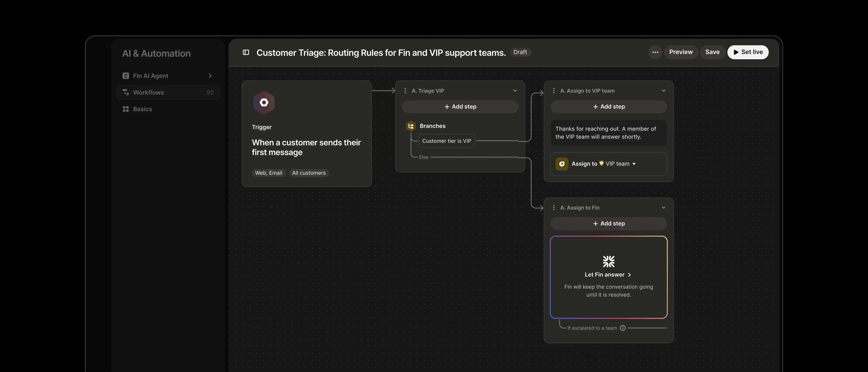Image resolution: width=868 pixels, height=372 pixels.
Task: Open the Trigger first message card
Action: [306, 134]
